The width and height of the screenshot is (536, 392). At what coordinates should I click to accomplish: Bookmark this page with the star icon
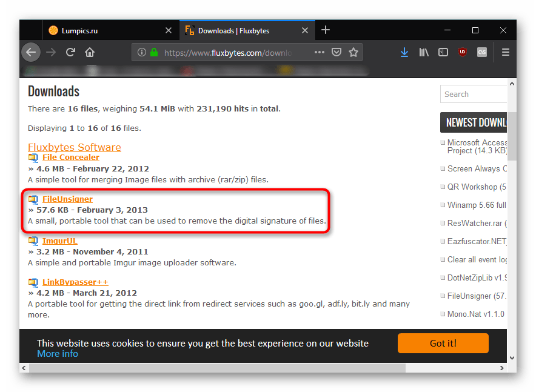tap(353, 52)
